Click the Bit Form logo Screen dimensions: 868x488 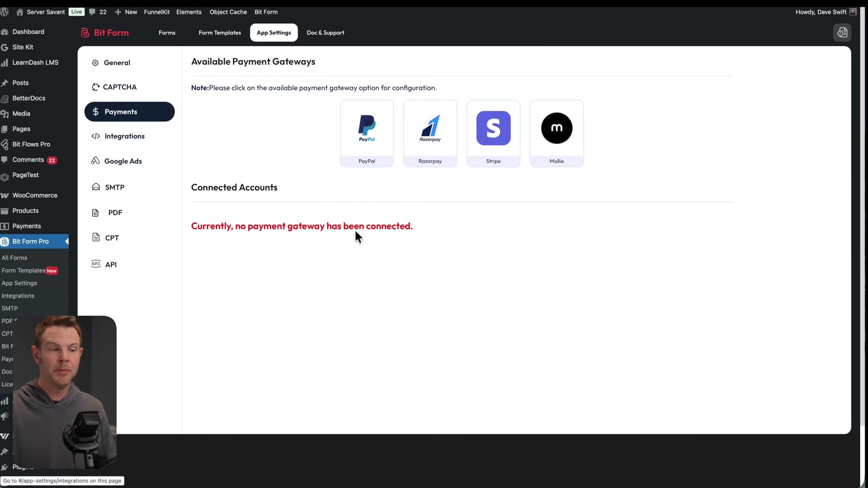point(105,33)
